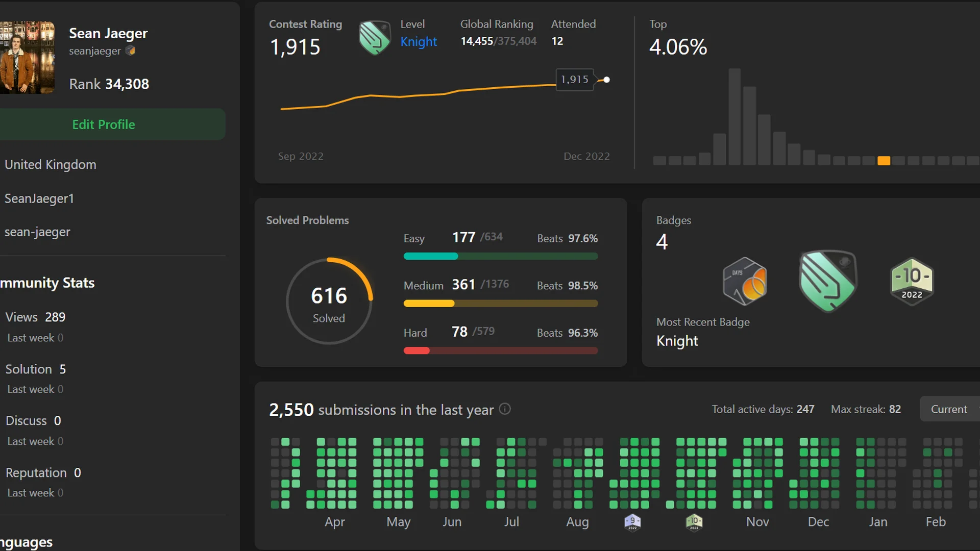The width and height of the screenshot is (980, 551).
Task: Click the cube icon next to seanjaeger username
Action: 131,51
